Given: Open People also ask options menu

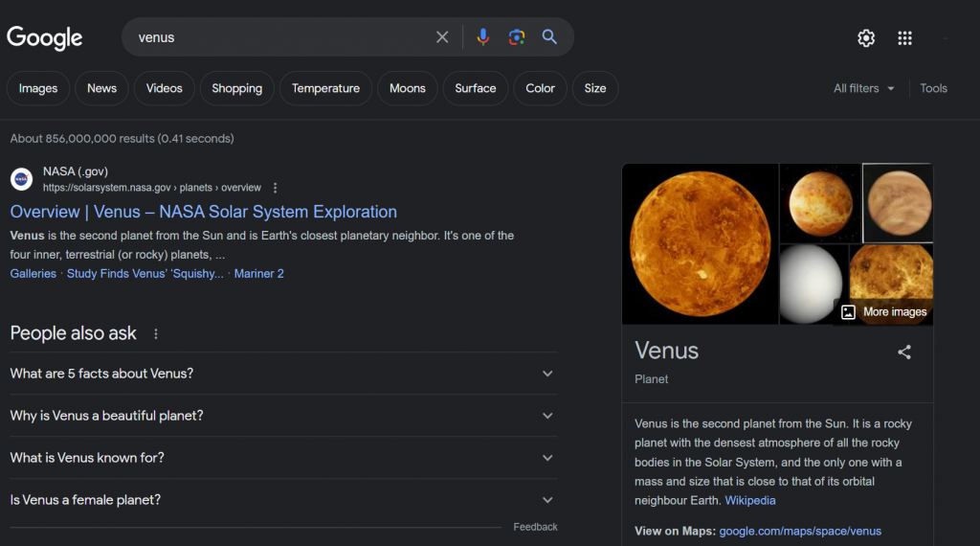Looking at the screenshot, I should coord(156,334).
